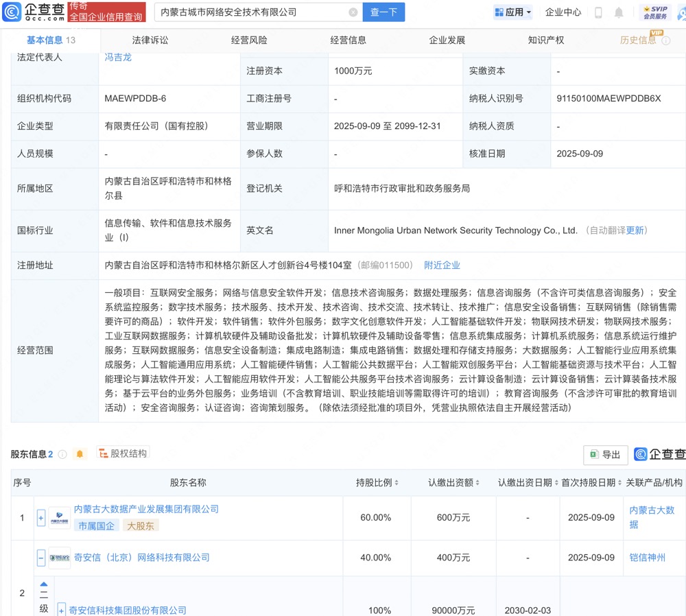
Task: Click the 大股东 tag
Action: [141, 526]
